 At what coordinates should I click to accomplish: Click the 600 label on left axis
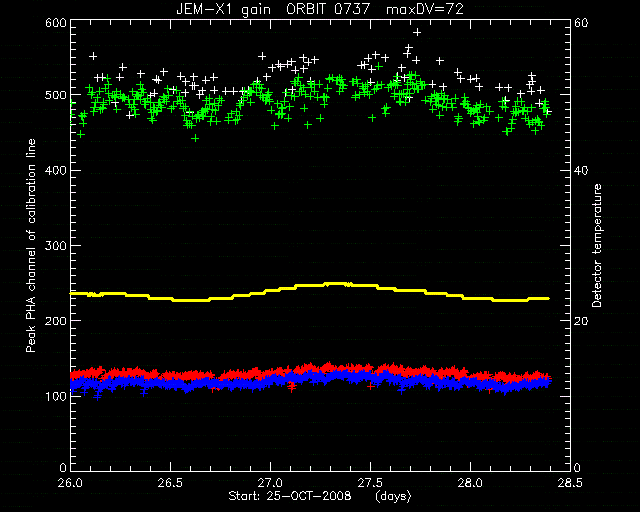(56, 23)
